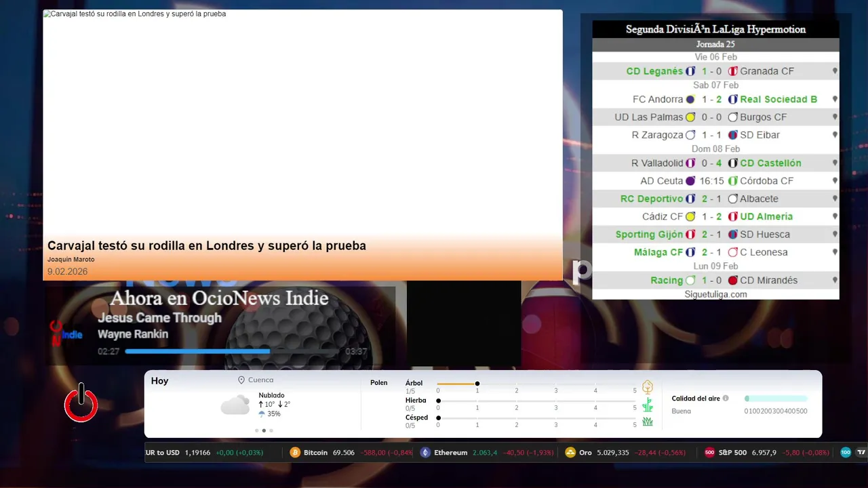This screenshot has height=488, width=868.
Task: Click the artist name Wayne Rankin
Action: click(133, 334)
